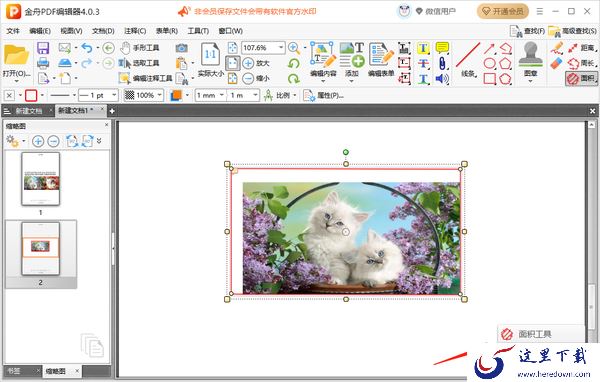Image resolution: width=600 pixels, height=382 pixels.
Task: Click the line style swatch
Action: [x=60, y=95]
